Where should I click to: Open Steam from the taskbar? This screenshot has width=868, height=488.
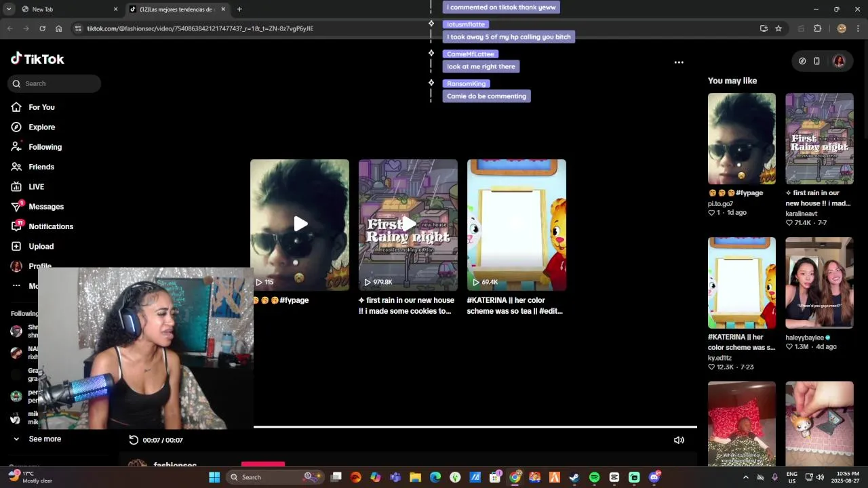pos(574,477)
